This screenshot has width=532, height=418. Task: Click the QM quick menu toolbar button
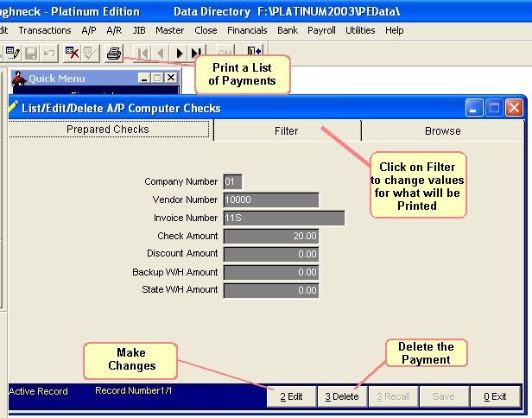(x=225, y=52)
